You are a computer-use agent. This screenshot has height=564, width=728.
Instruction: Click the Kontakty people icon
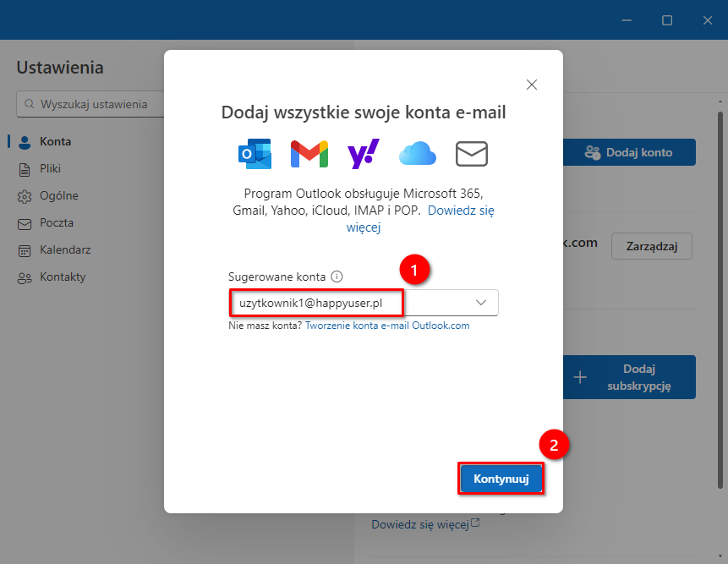coord(25,278)
